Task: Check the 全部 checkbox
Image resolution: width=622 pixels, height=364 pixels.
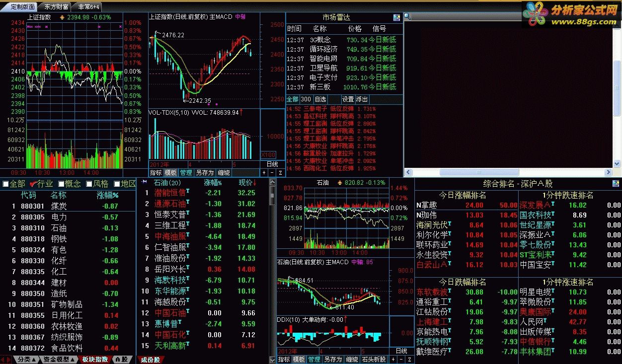Action: (5, 184)
